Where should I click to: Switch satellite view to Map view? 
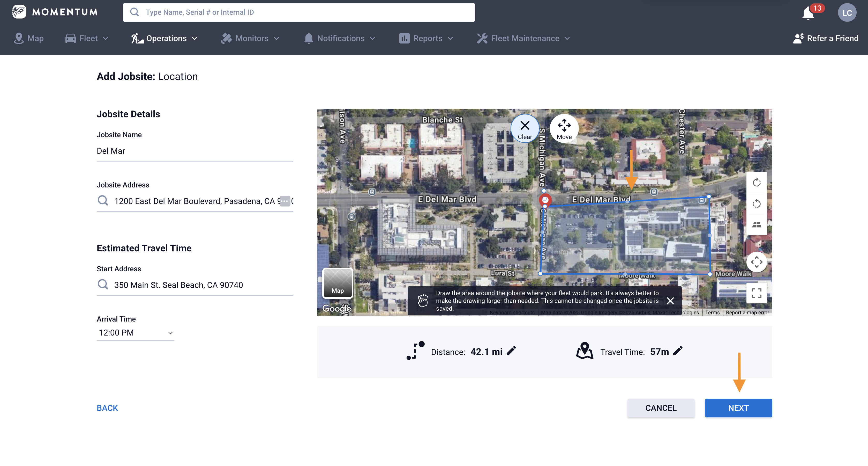337,283
